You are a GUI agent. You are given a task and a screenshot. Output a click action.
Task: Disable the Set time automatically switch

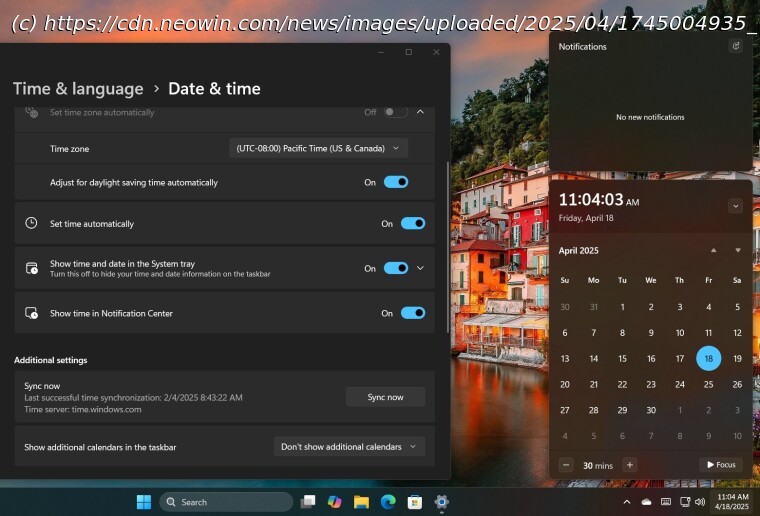413,224
